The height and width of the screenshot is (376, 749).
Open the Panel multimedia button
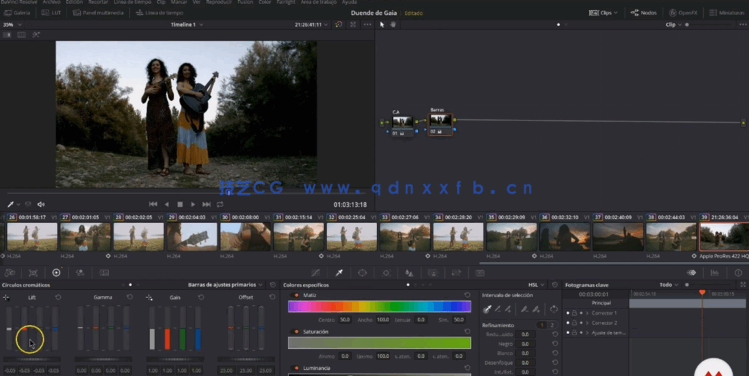[x=98, y=13]
